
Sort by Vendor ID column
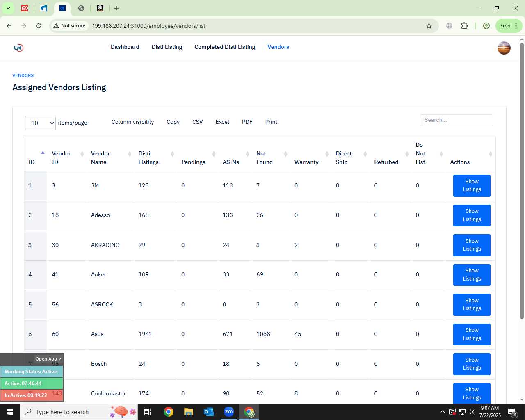click(66, 154)
